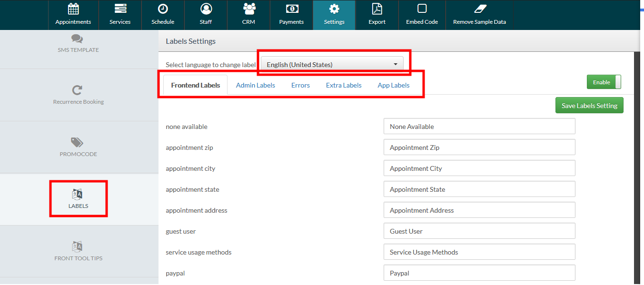Click the Remove Sample Data eraser icon
Image resolution: width=644 pixels, height=285 pixels.
[480, 9]
